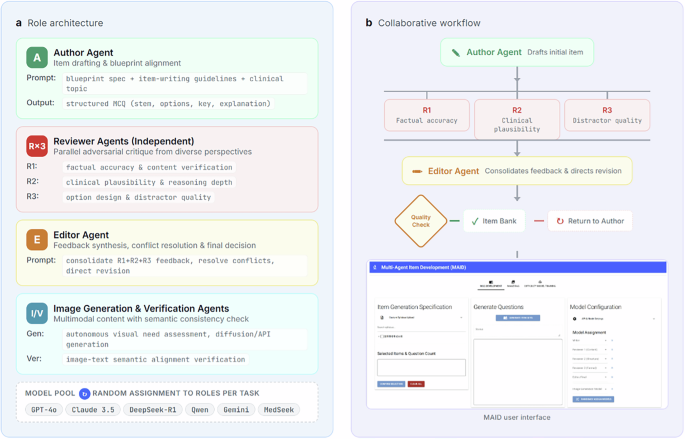This screenshot has height=439, width=685.
Task: Expand the Model Configuration settings dropdown arrow
Action: tap(654, 319)
